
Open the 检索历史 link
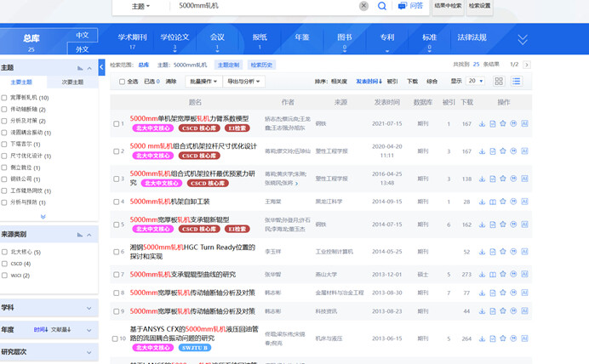tap(261, 65)
